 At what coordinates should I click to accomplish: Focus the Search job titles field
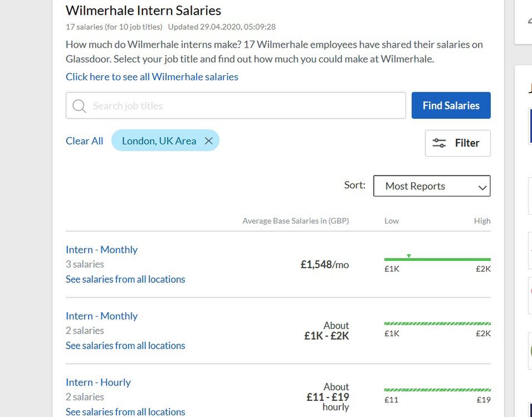(236, 105)
